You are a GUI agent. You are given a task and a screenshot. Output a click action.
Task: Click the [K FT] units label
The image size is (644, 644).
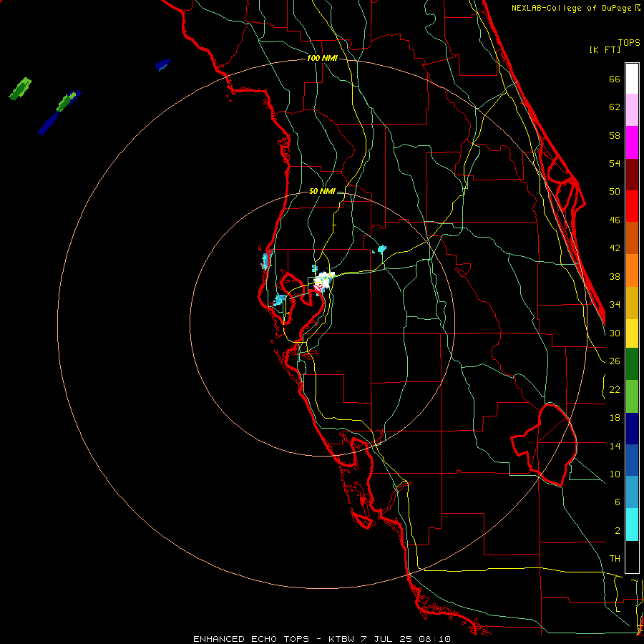pos(605,49)
